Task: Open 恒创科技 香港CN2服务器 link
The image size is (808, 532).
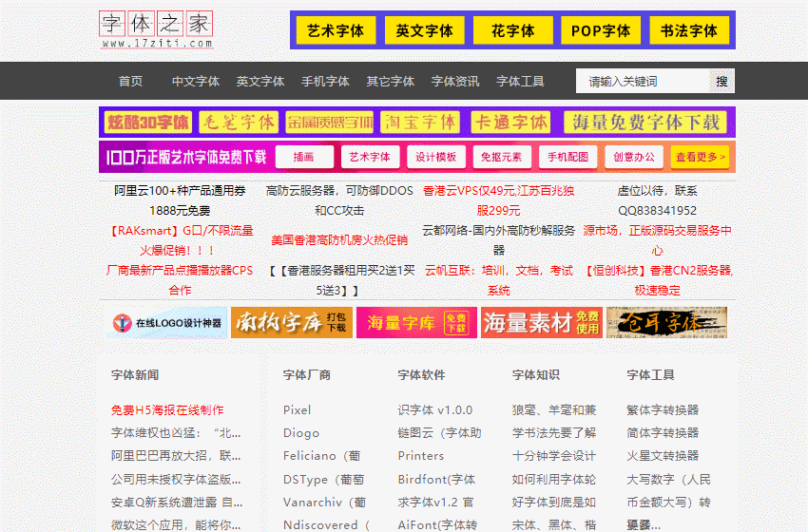Action: (x=657, y=280)
